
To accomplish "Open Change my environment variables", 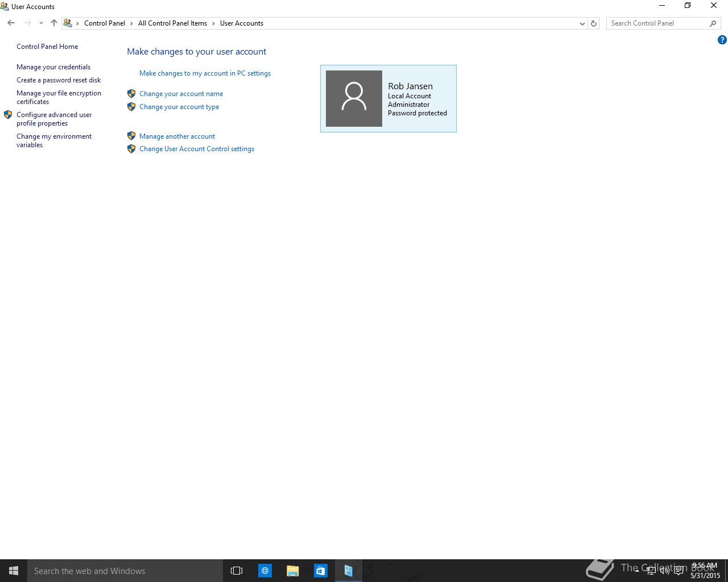I will pyautogui.click(x=54, y=140).
